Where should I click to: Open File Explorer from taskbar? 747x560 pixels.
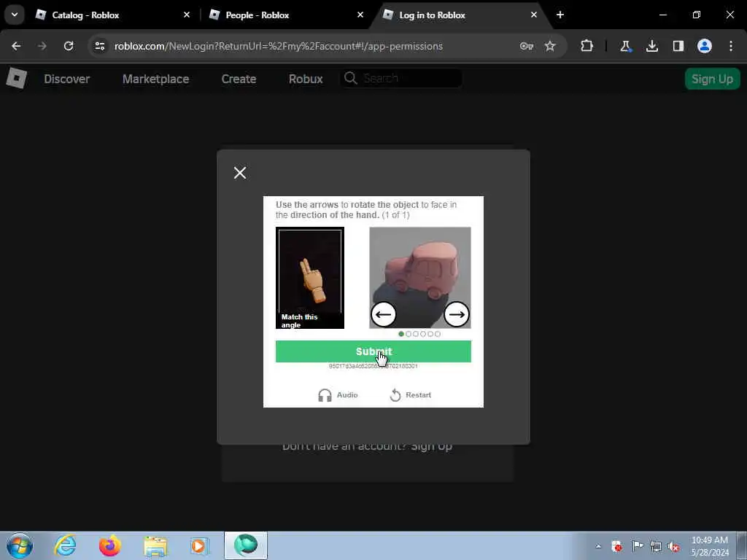tap(156, 545)
